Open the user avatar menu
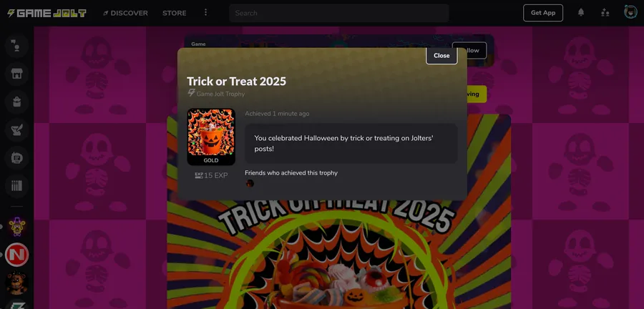The height and width of the screenshot is (309, 644). (x=630, y=12)
